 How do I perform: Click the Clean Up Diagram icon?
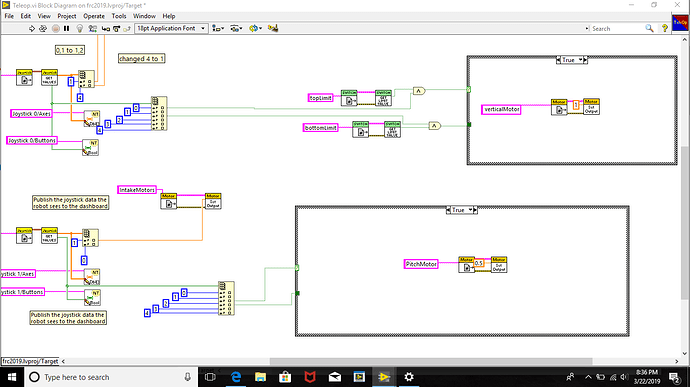[x=273, y=28]
